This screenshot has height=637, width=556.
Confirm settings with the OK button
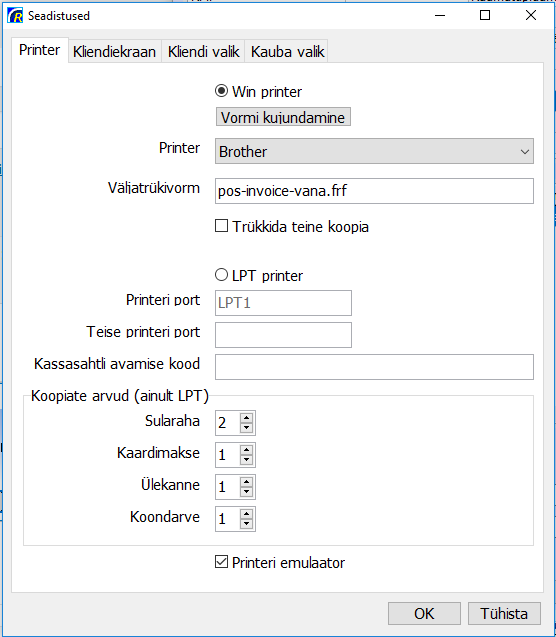coord(424,613)
